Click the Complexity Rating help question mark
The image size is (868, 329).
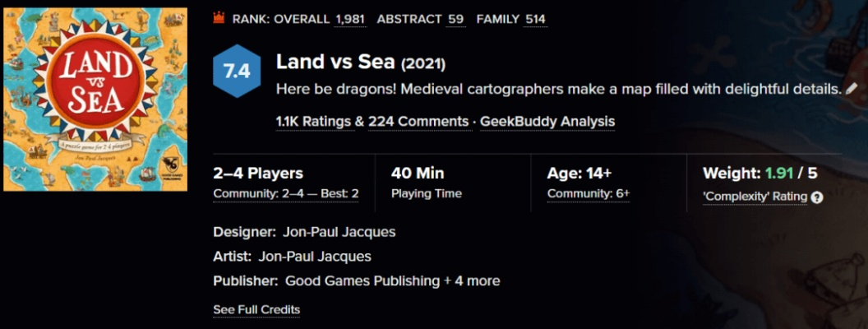[817, 197]
